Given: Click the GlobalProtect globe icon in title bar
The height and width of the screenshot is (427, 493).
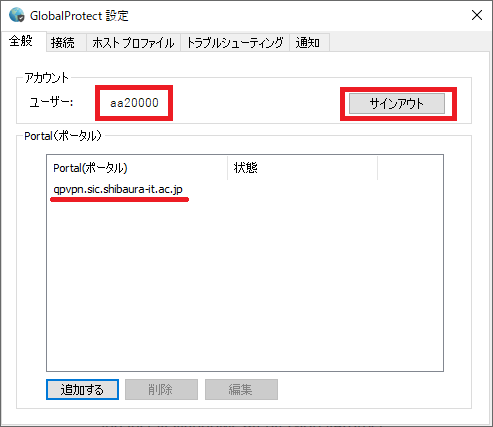Looking at the screenshot, I should (17, 15).
